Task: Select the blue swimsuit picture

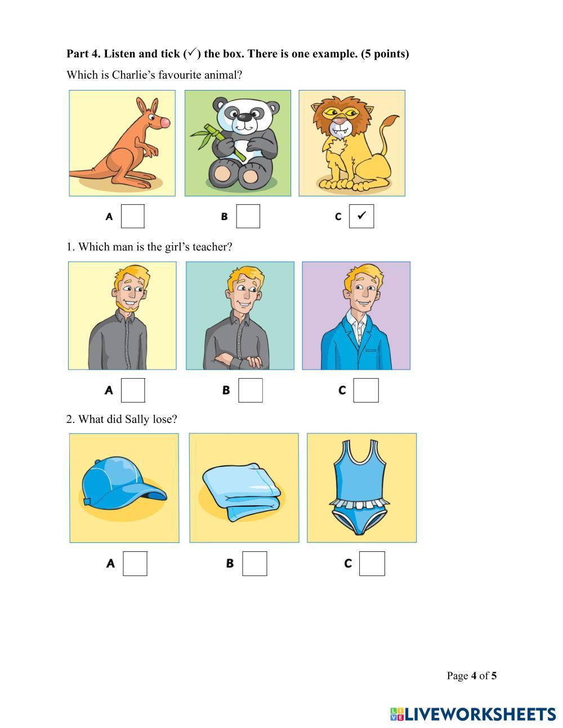Action: pyautogui.click(x=362, y=488)
